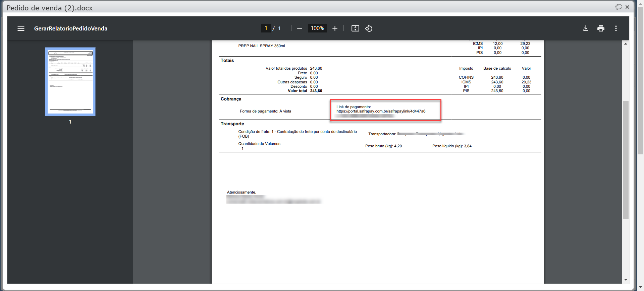Click the fit to page icon
The image size is (644, 291).
click(355, 28)
